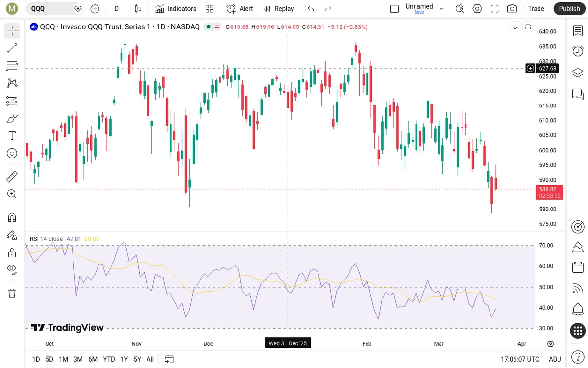Start bar Replay mode
The width and height of the screenshot is (588, 368).
pyautogui.click(x=278, y=9)
